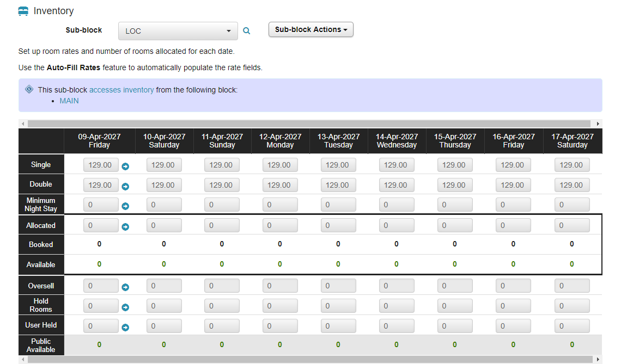Viewport: 621px width, 364px height.
Task: Click the Oversell row fill-right arrow
Action: click(x=125, y=287)
